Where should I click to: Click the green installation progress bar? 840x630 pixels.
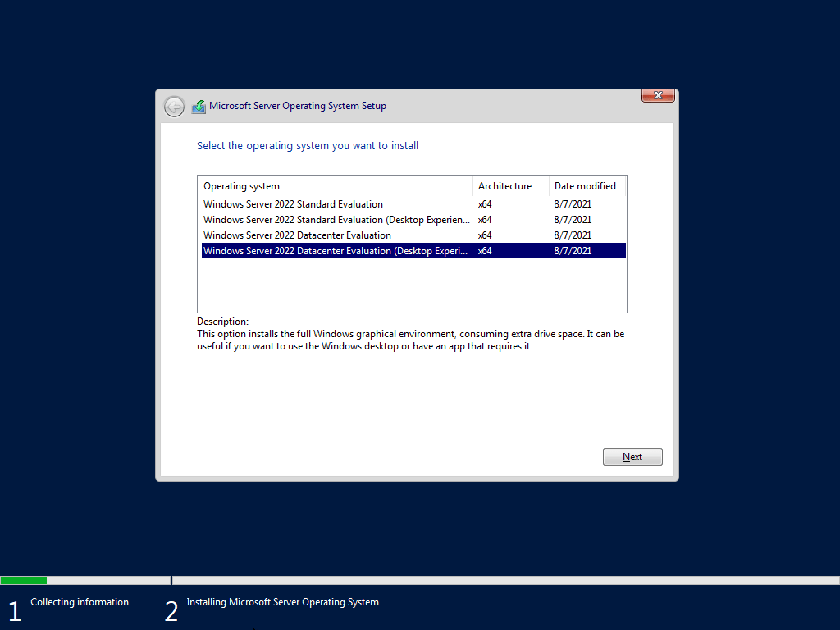click(24, 580)
